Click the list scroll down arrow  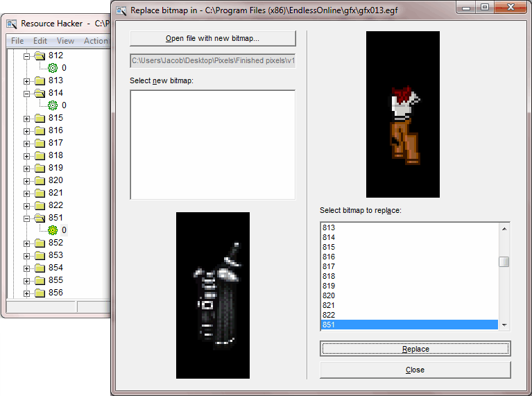tap(504, 325)
